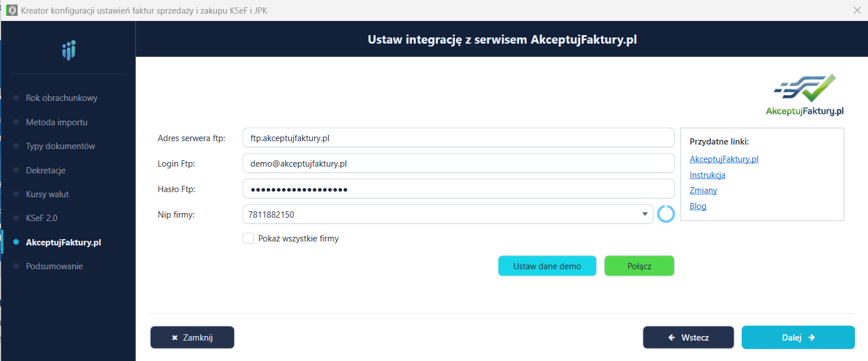Jump to the Podsumowanie step

coord(54,266)
